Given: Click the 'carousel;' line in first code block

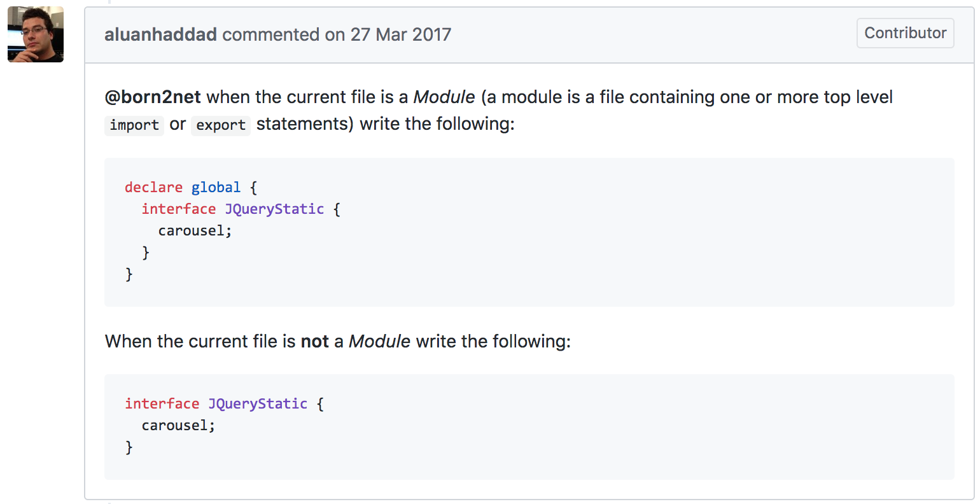Looking at the screenshot, I should click(195, 230).
